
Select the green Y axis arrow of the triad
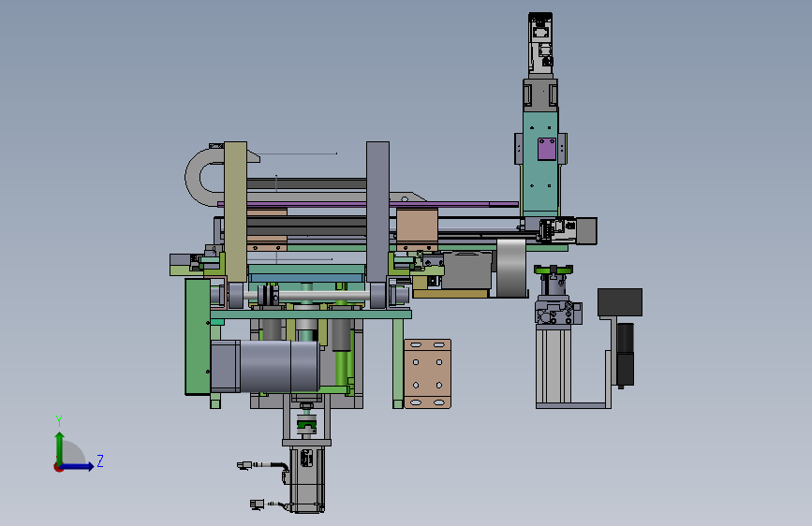[60, 447]
